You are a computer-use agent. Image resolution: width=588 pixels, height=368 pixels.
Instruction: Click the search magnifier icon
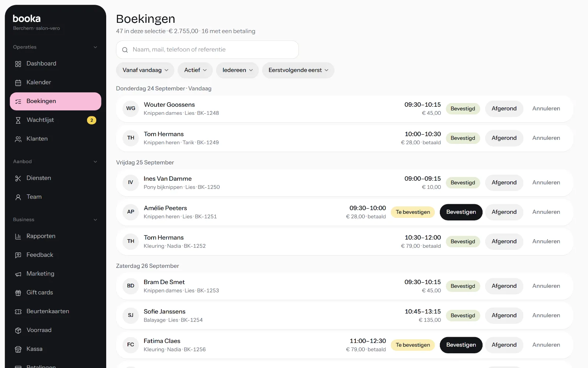click(125, 50)
